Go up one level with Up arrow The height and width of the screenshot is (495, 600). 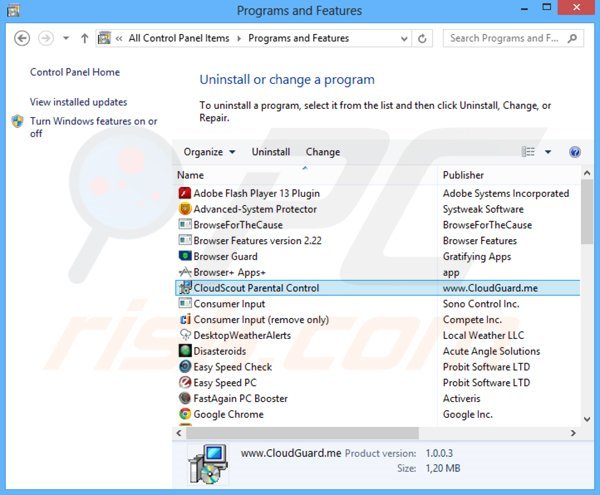[84, 38]
